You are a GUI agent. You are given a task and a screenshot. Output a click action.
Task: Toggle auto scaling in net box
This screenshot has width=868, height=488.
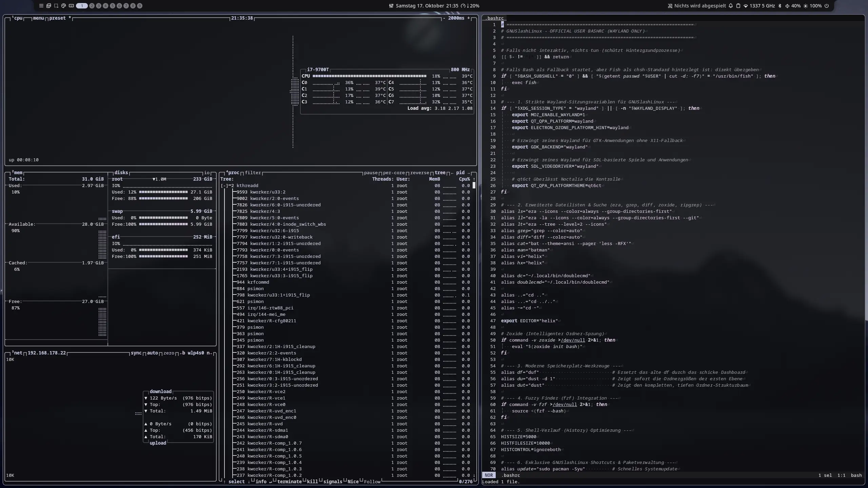pyautogui.click(x=153, y=353)
